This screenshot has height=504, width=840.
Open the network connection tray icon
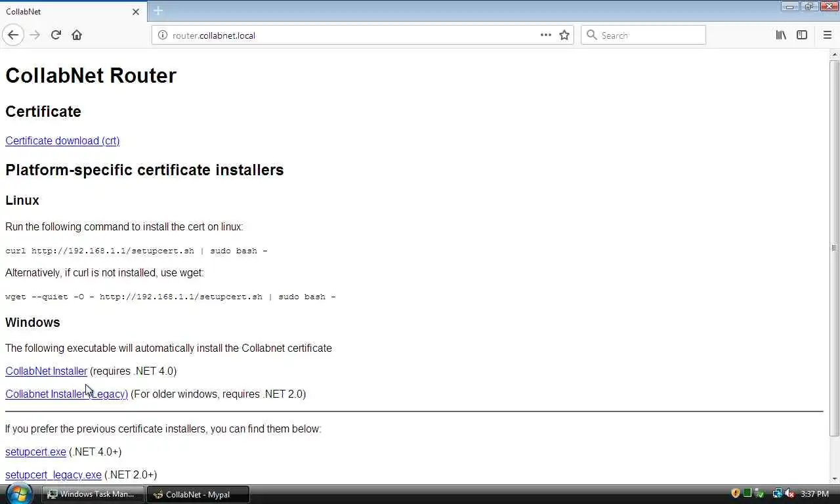click(777, 493)
